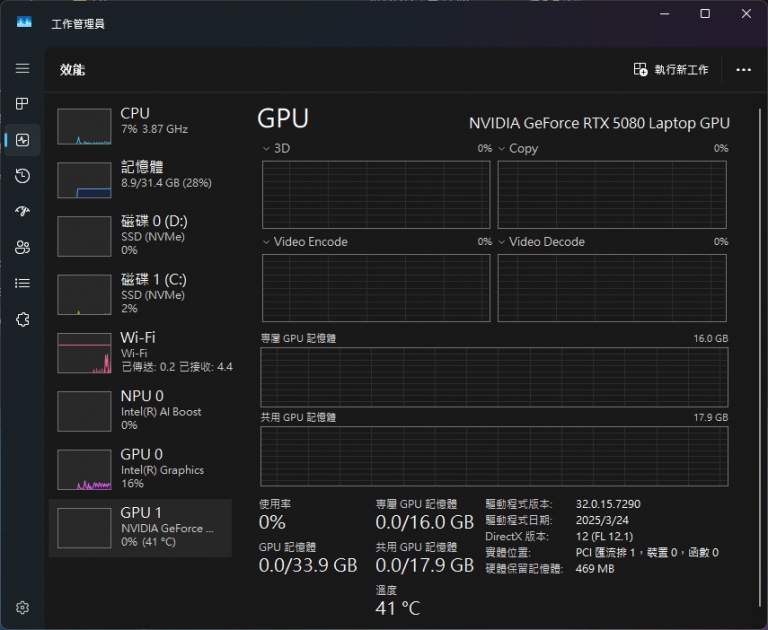Click the 效能 page heading
This screenshot has height=630, width=768.
pos(72,70)
